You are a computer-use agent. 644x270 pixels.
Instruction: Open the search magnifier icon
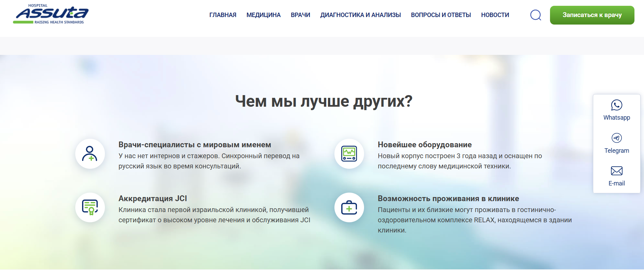pyautogui.click(x=536, y=15)
